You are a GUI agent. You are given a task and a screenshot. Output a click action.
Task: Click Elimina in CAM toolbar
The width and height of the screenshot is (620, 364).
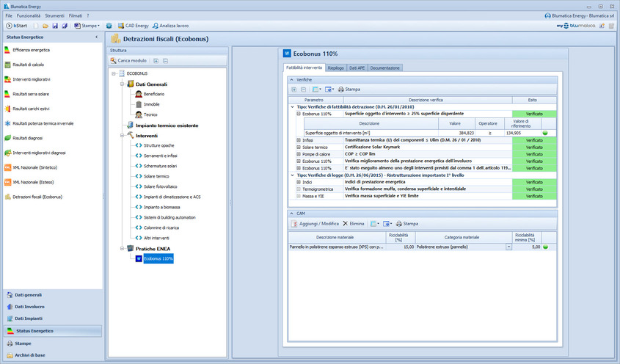point(353,224)
